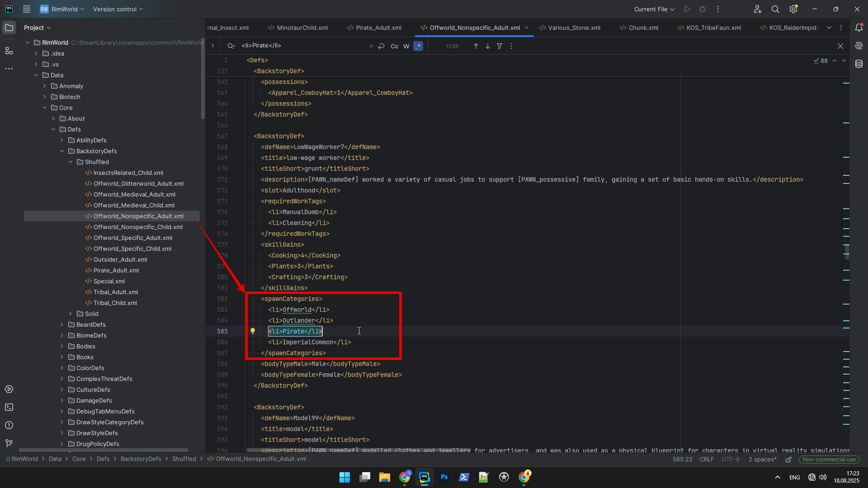Open the Git tool window icon
The image size is (868, 488).
[9, 443]
